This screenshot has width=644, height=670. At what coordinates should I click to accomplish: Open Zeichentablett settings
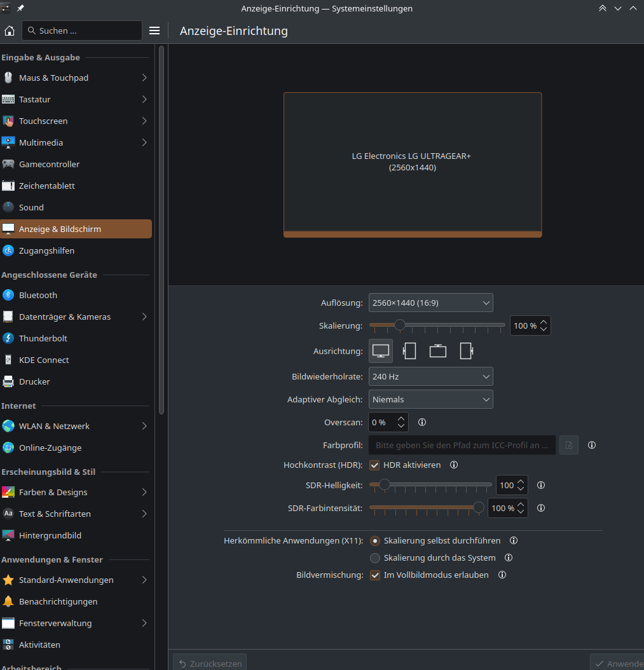(76, 186)
